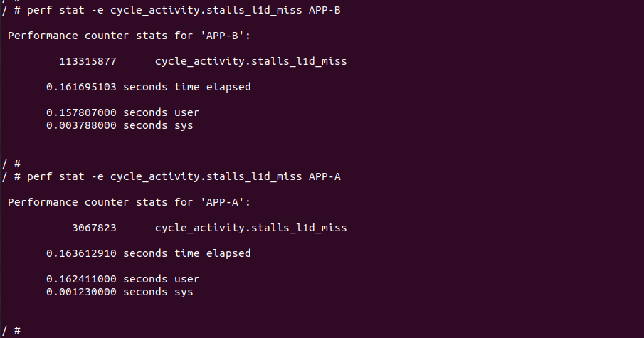Click the 0.001230000 seconds sys line
Screen dimensions: 644x338
(x=120, y=292)
